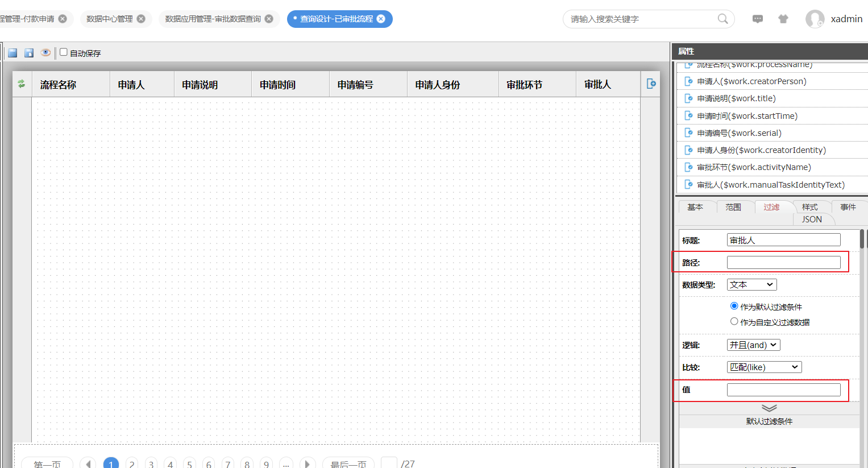Screen dimensions: 868x468
Task: Open the 样式 properties tab
Action: pos(810,207)
